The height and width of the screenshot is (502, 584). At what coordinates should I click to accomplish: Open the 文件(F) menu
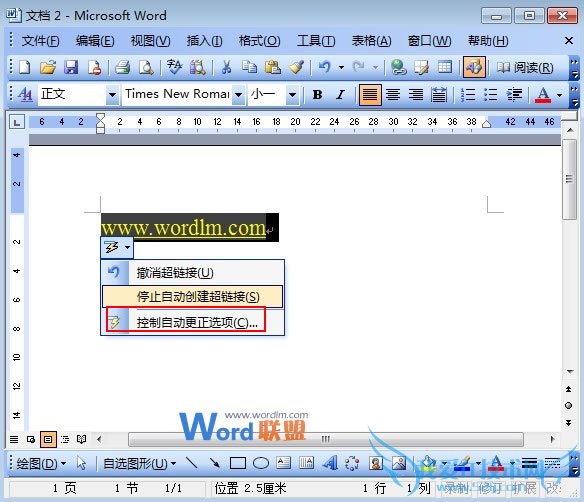point(40,41)
